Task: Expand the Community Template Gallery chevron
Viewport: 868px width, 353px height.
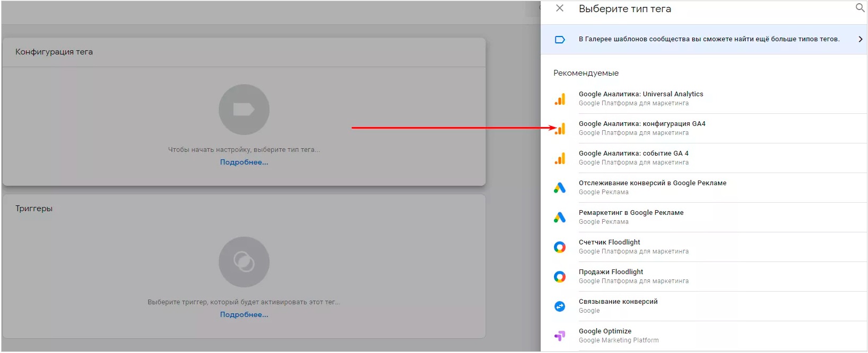Action: pos(861,39)
